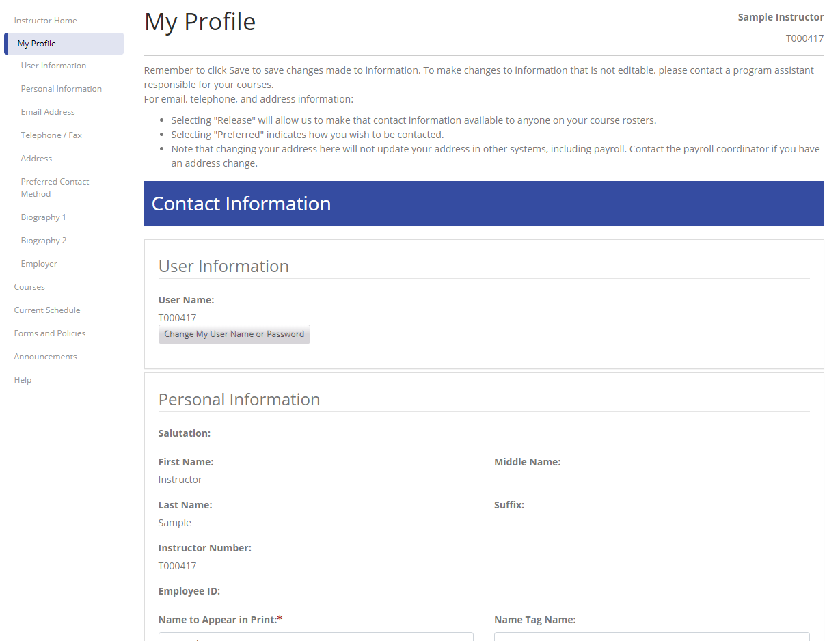Go to Personal Information sidebar link
The width and height of the screenshot is (840, 641).
tap(61, 89)
